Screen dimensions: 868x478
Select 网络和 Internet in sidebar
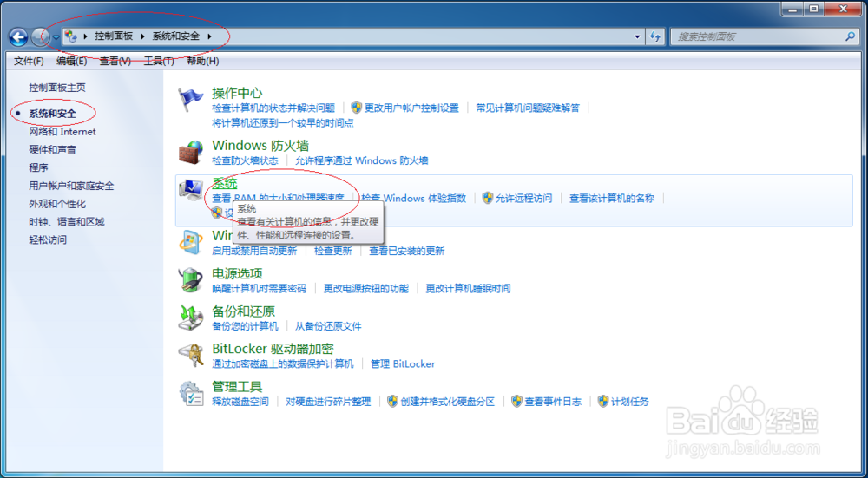click(x=62, y=132)
